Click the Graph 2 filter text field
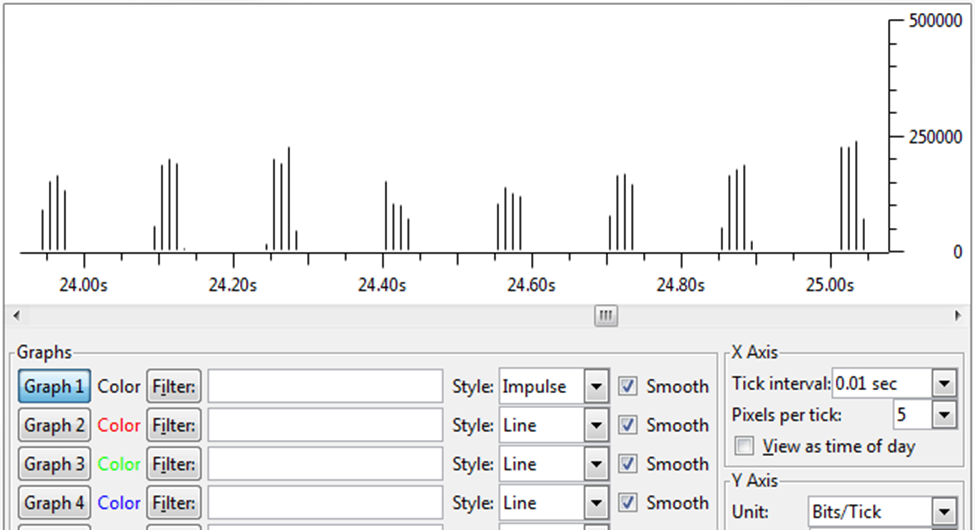This screenshot has height=530, width=975. pyautogui.click(x=325, y=425)
